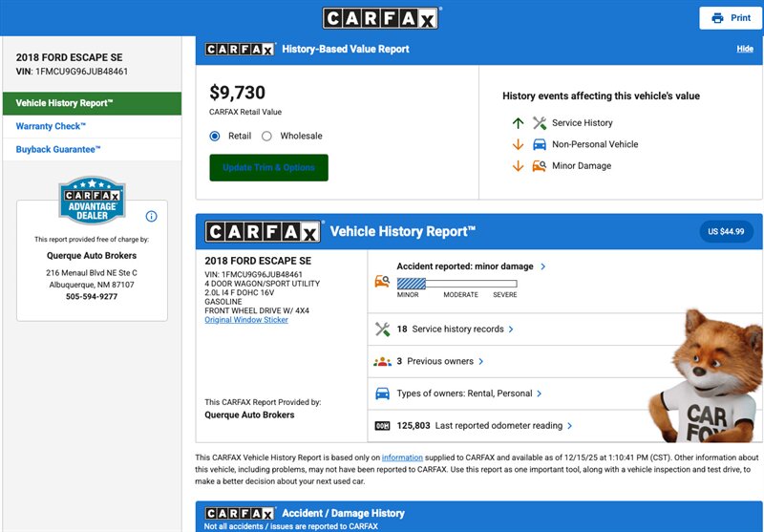Hide the History-Based Value Report
The image size is (764, 532).
pyautogui.click(x=745, y=49)
